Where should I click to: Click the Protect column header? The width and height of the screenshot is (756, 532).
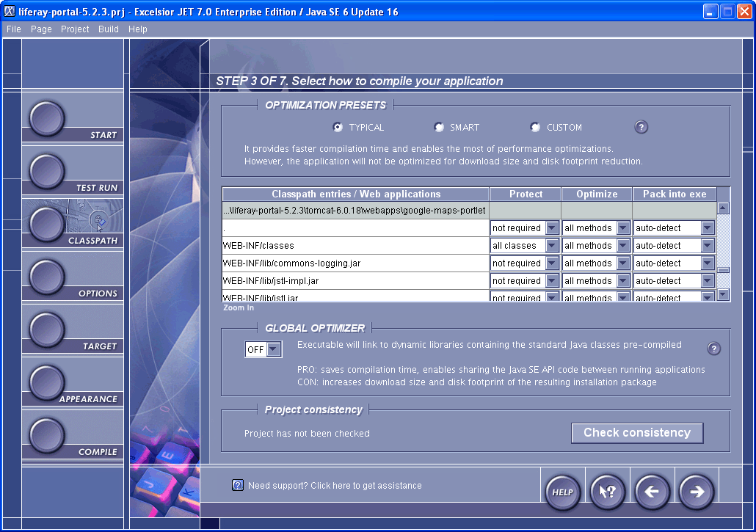[525, 194]
